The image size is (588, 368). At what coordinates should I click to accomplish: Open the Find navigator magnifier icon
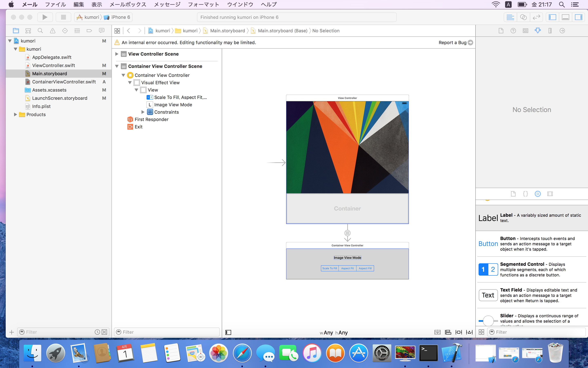pos(40,31)
